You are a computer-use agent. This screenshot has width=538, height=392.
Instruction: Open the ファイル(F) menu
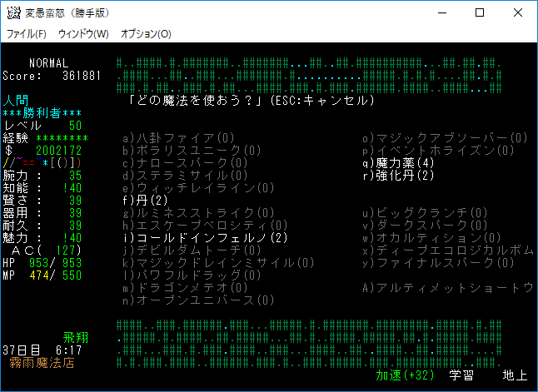(x=26, y=34)
